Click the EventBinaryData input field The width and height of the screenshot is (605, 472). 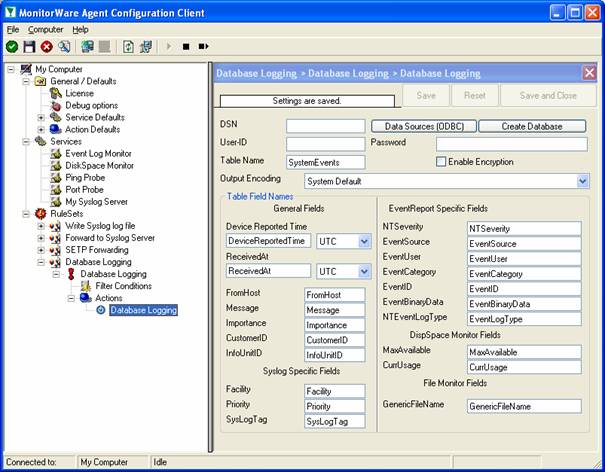tap(524, 304)
